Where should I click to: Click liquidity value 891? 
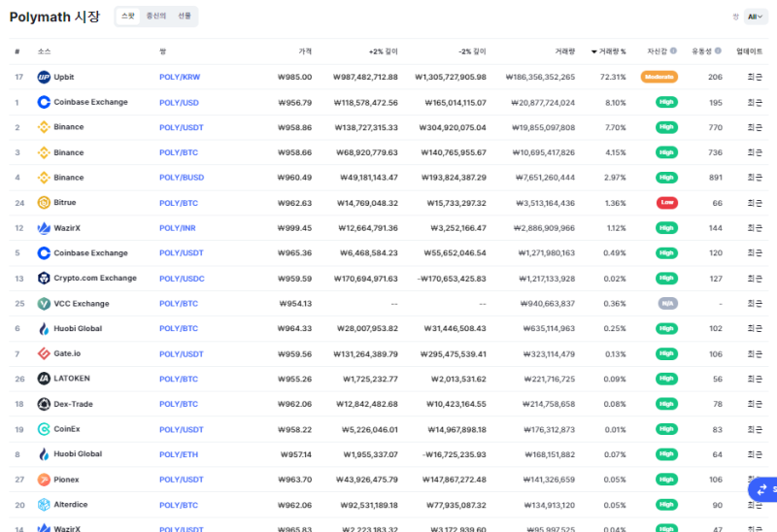(x=716, y=178)
